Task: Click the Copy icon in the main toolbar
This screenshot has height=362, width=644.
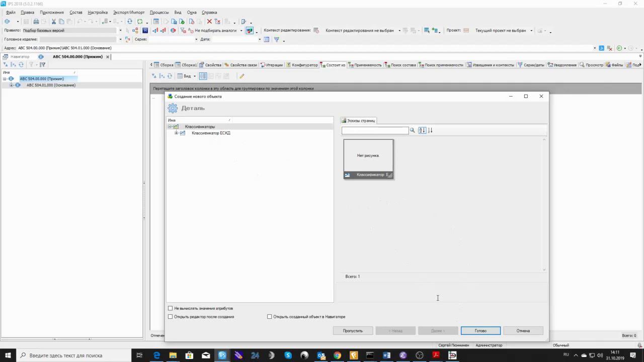Action: coord(61,22)
